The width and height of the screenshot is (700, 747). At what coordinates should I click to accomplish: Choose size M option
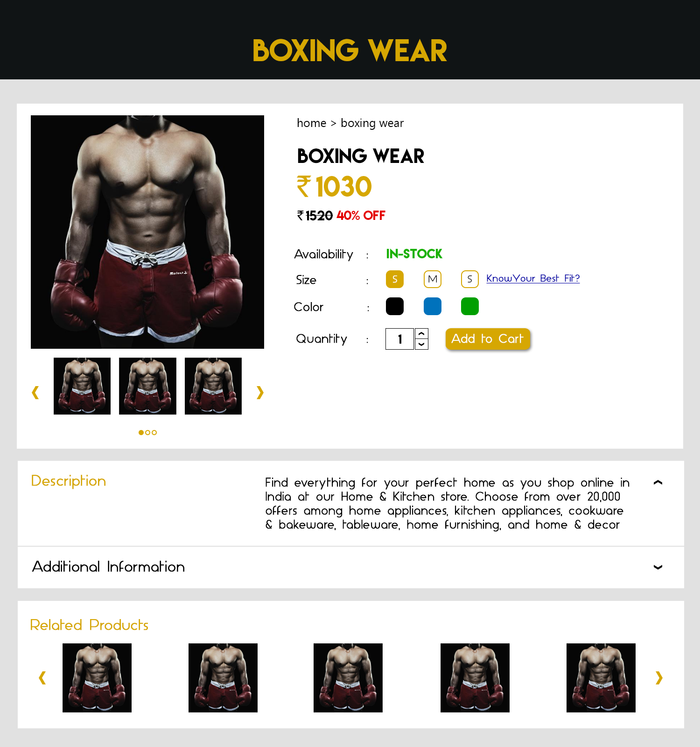click(x=433, y=279)
